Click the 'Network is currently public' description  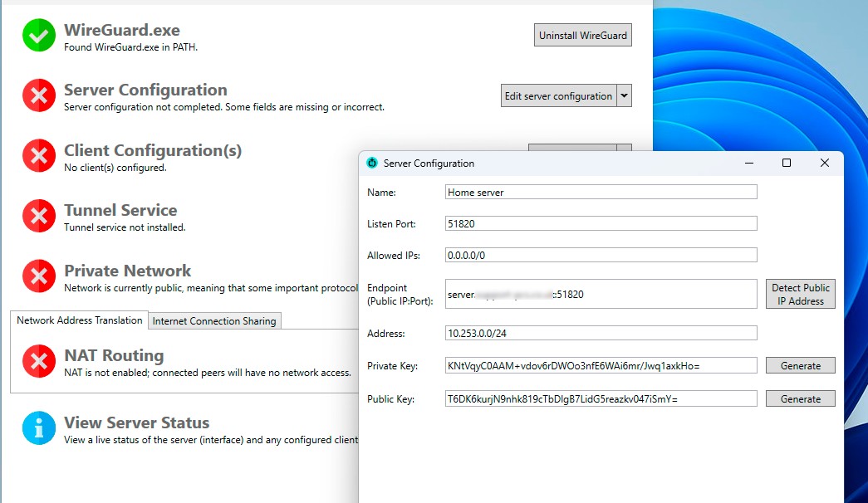[212, 288]
